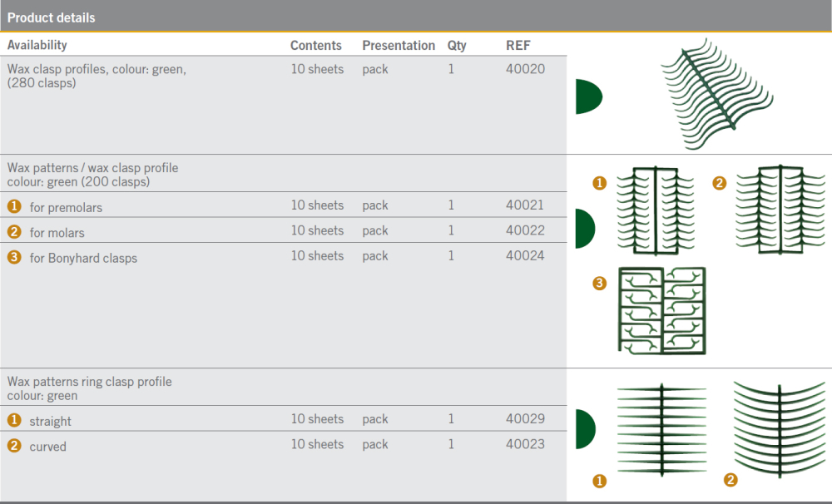Click orange 3 icon beside 'for Bonyhard clasps'

[14, 257]
